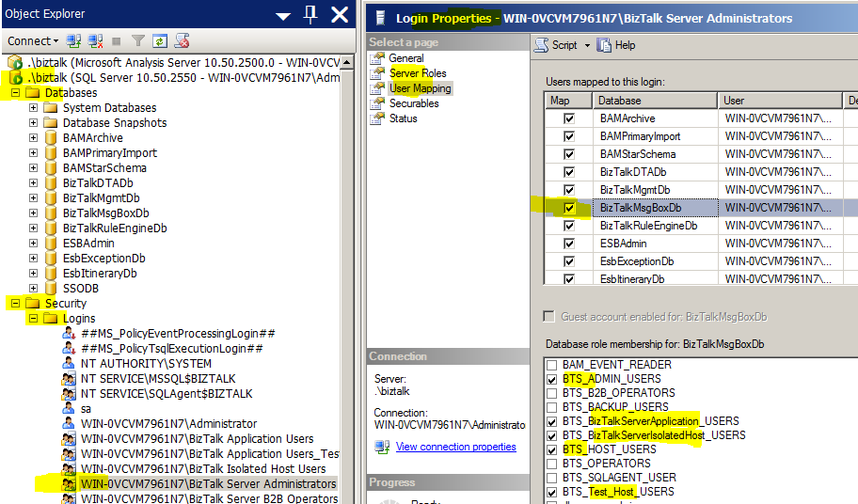This screenshot has height=504, width=858.
Task: Select the General page
Action: pos(406,58)
